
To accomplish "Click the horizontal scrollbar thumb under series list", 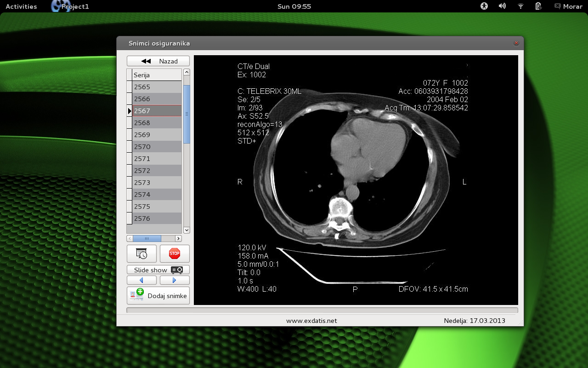I will (x=147, y=239).
